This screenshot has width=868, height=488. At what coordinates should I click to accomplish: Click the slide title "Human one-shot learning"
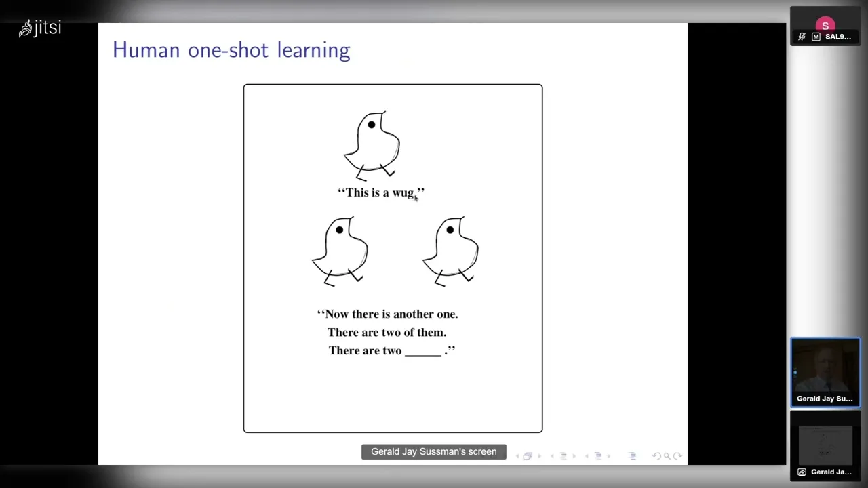pyautogui.click(x=231, y=50)
